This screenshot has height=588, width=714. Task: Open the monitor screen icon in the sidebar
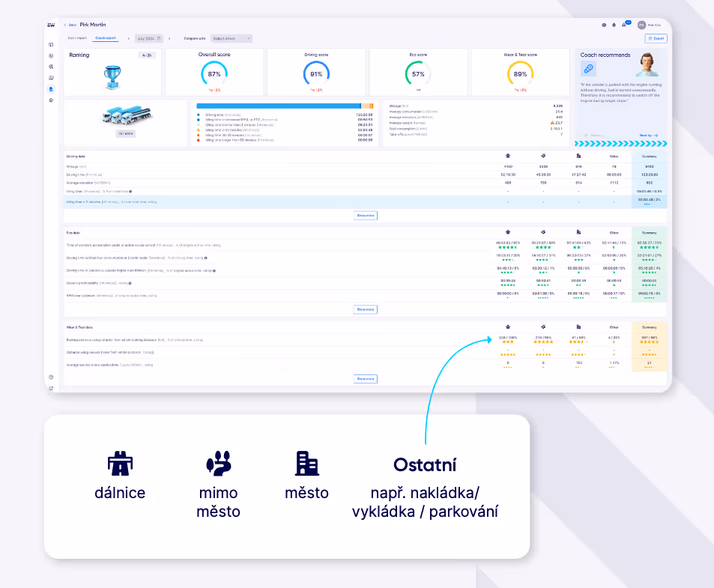[51, 78]
